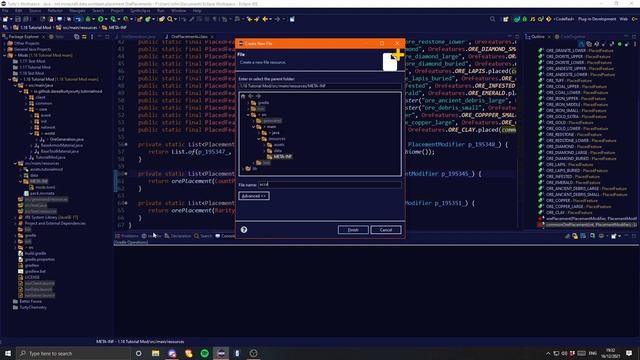The height and width of the screenshot is (360, 640).
Task: Click Link with Editor icon in Package Explorer
Action: (x=84, y=37)
